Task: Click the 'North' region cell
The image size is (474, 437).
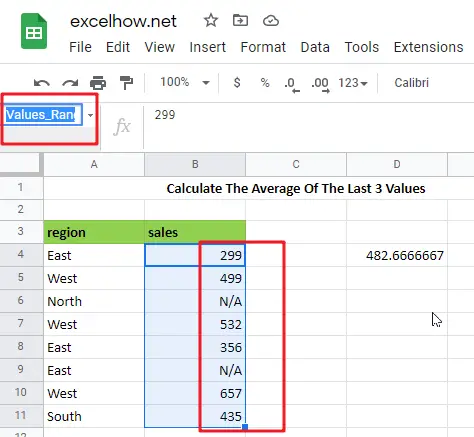Action: click(94, 301)
